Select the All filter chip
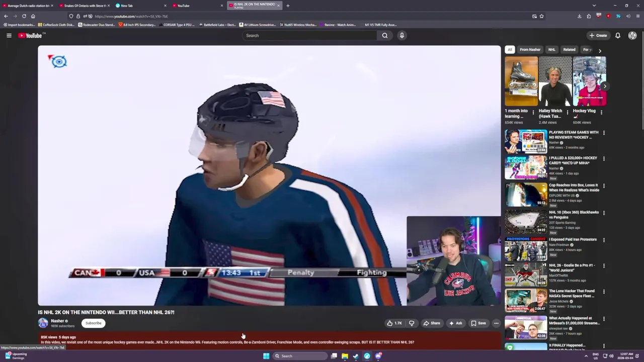644x362 pixels. click(510, 50)
